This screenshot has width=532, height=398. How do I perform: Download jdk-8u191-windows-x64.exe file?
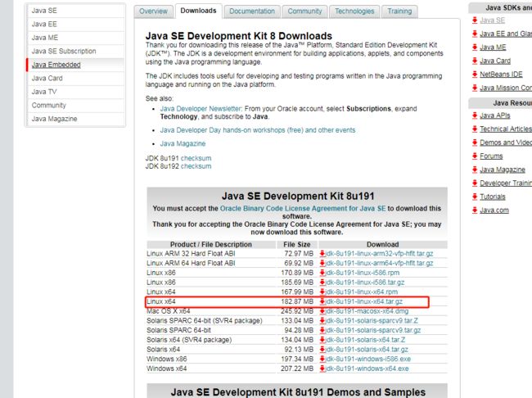click(x=367, y=369)
